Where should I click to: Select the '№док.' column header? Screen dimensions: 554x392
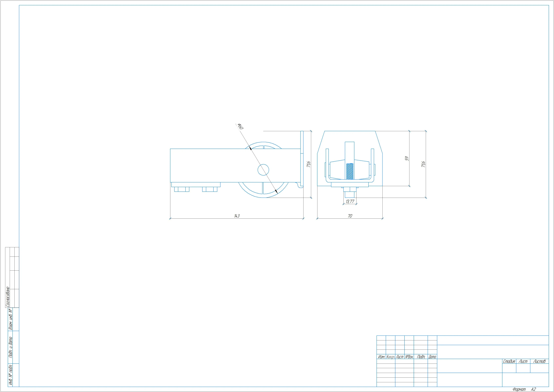[409, 357]
